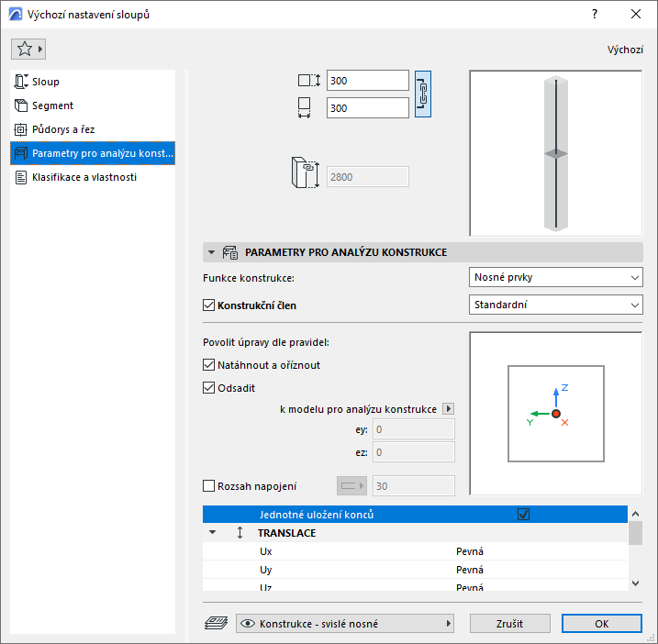Click the 2800 height field
The image size is (658, 644).
point(368,177)
